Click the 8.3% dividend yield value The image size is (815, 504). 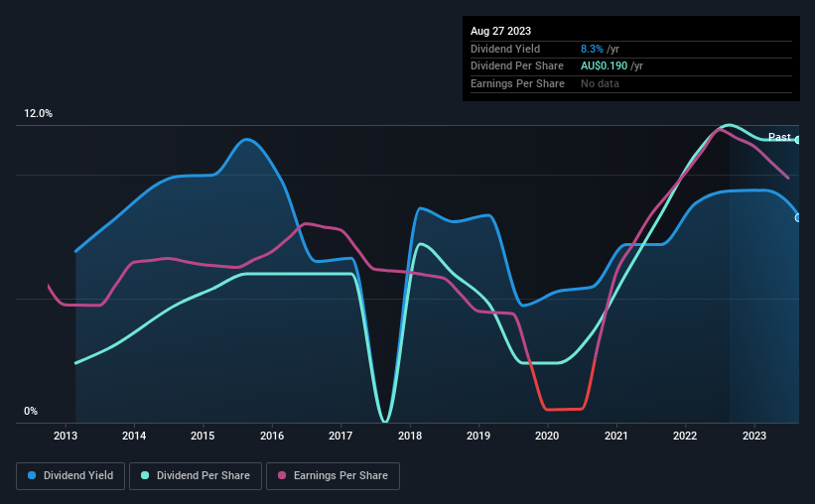coord(592,49)
